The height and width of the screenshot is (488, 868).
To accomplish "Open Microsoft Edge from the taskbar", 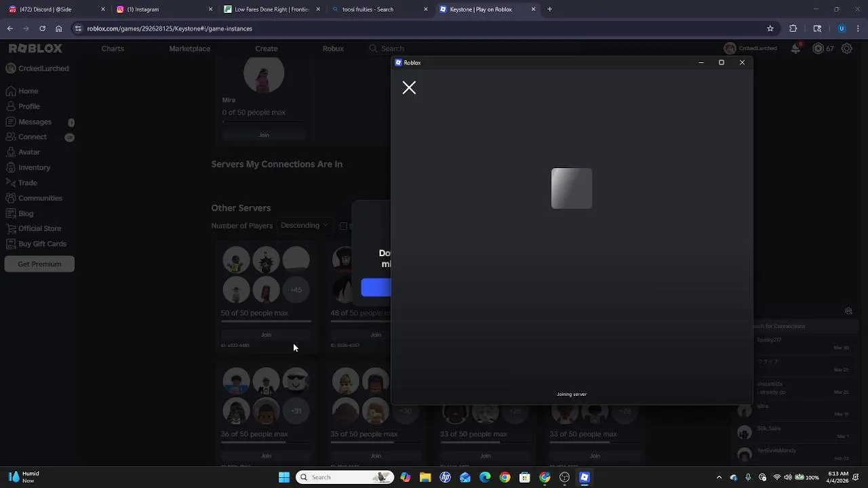I will [x=485, y=477].
